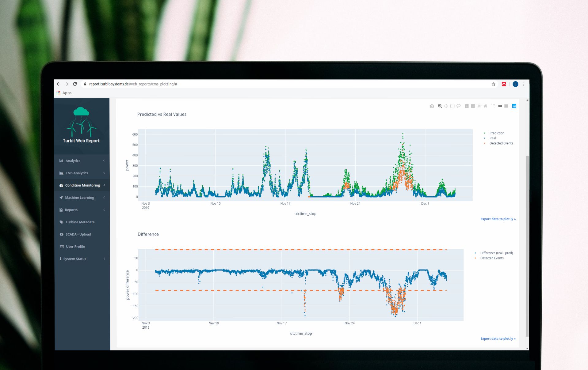The image size is (588, 370).
Task: Navigate to Turbine Metadata
Action: (79, 222)
